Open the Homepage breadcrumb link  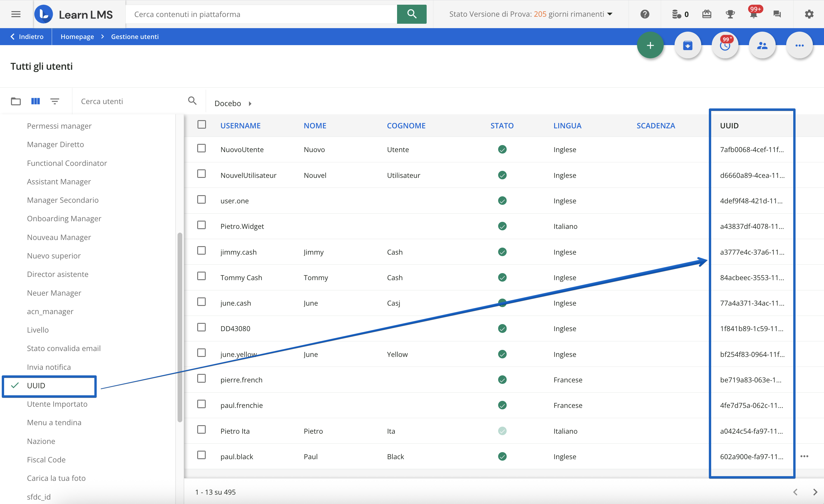(x=77, y=36)
